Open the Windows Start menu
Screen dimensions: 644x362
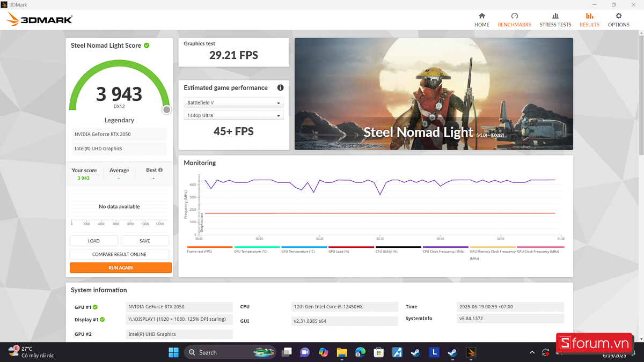coord(174,352)
